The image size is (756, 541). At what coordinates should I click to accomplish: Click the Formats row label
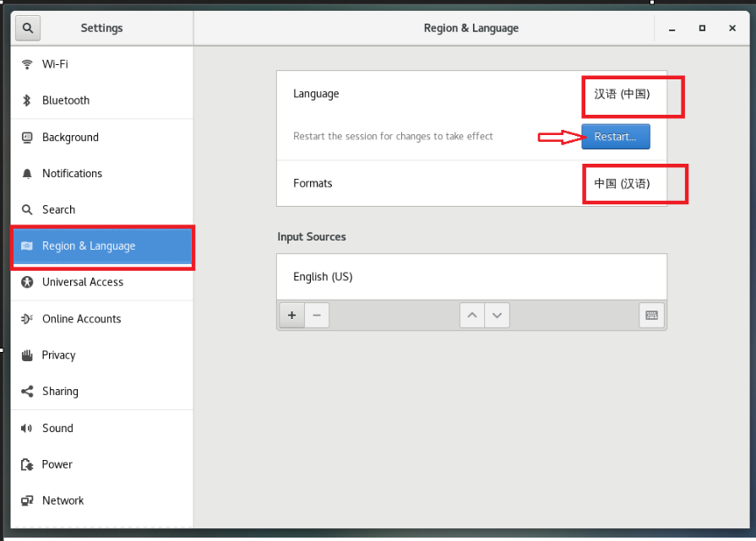(x=313, y=183)
